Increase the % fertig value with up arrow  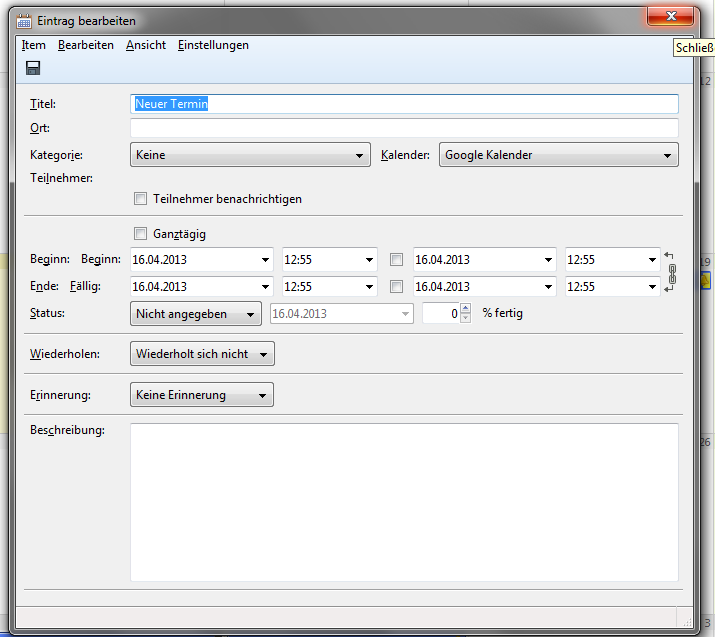[465, 308]
